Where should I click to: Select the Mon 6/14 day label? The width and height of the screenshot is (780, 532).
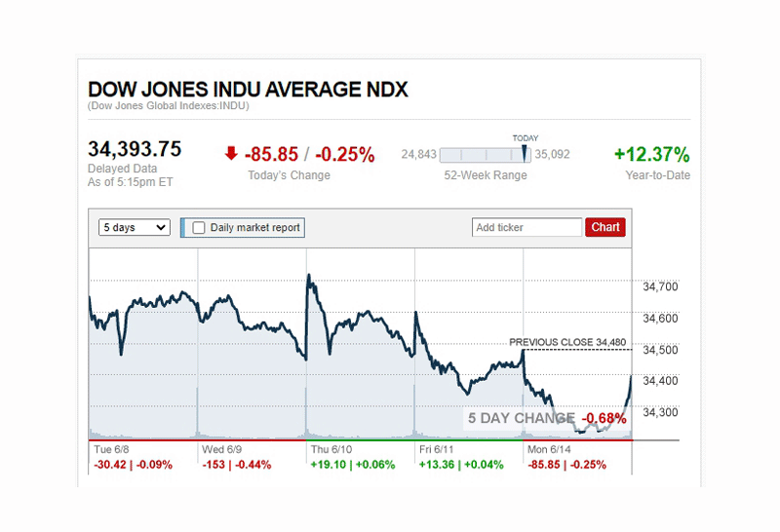(550, 450)
